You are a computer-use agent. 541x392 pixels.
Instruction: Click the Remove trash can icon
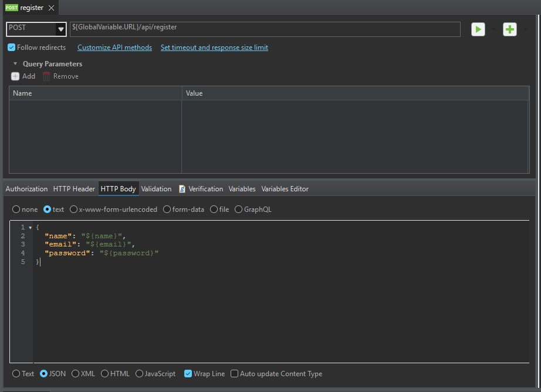point(46,76)
